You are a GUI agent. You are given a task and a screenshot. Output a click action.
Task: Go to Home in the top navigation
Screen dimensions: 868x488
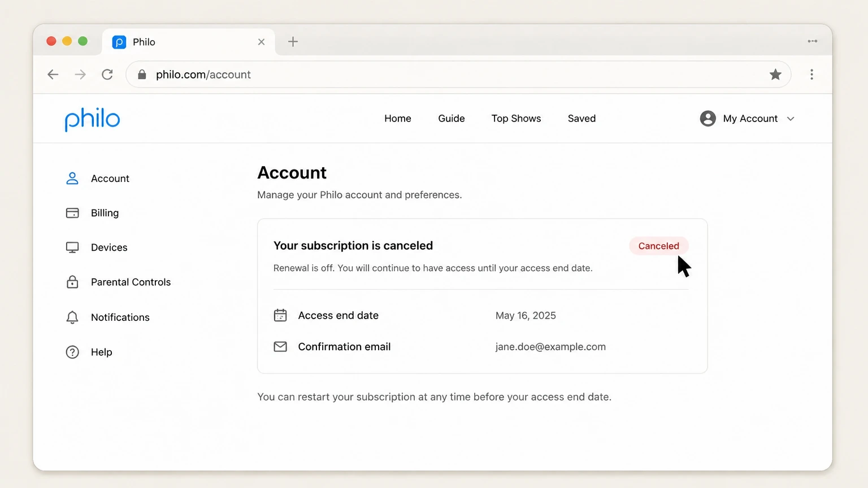pos(398,119)
